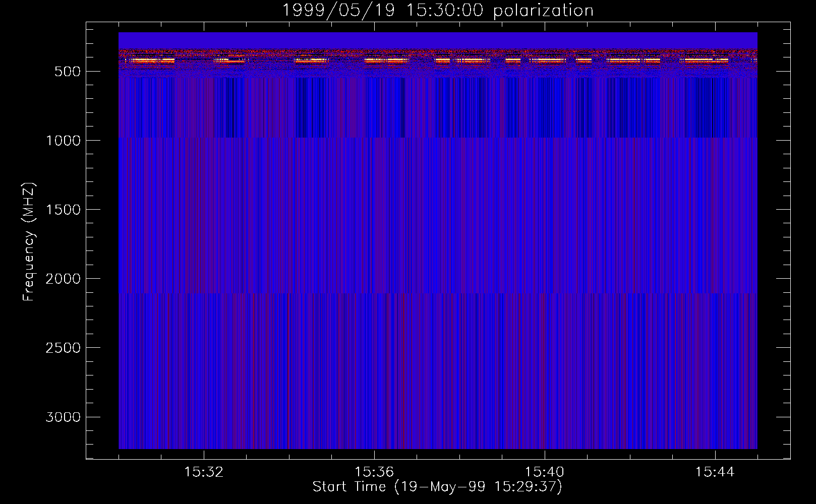Click the 500 frequency tick label
The width and height of the screenshot is (816, 504).
click(67, 72)
